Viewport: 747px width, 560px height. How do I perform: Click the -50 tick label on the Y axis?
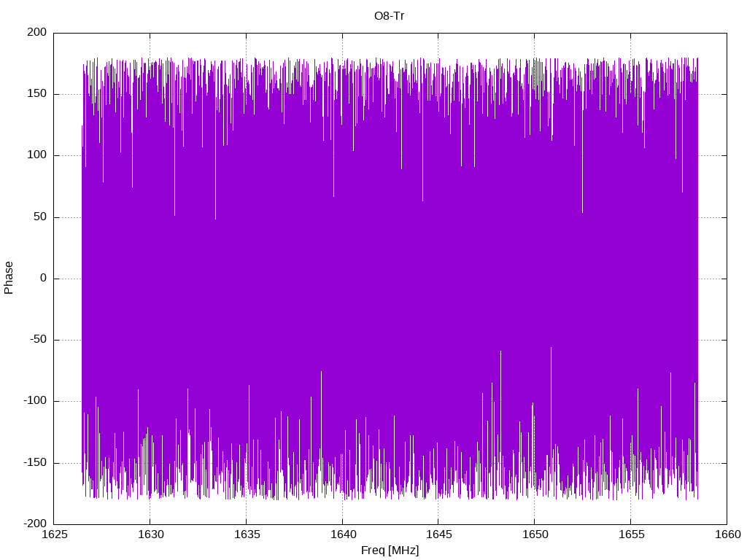point(39,340)
